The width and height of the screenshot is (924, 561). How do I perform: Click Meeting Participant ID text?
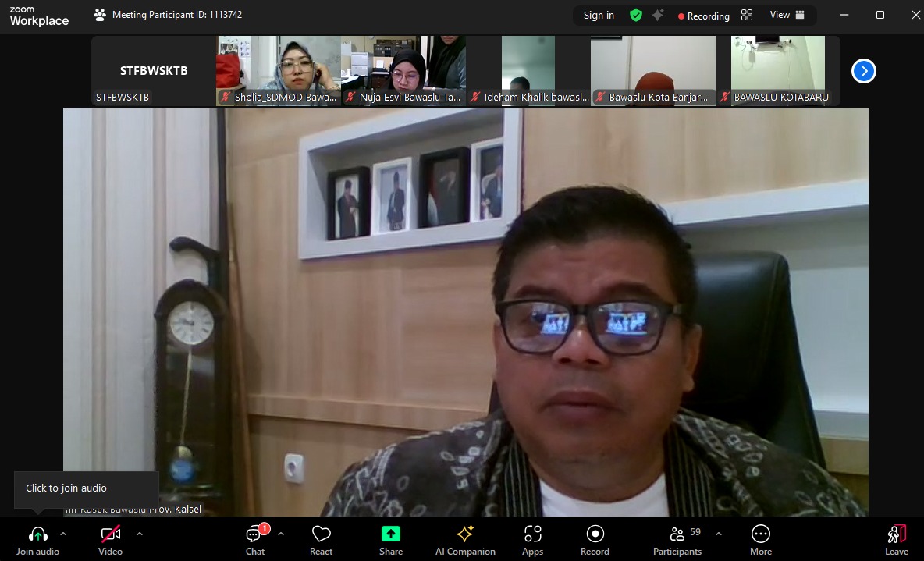click(177, 15)
